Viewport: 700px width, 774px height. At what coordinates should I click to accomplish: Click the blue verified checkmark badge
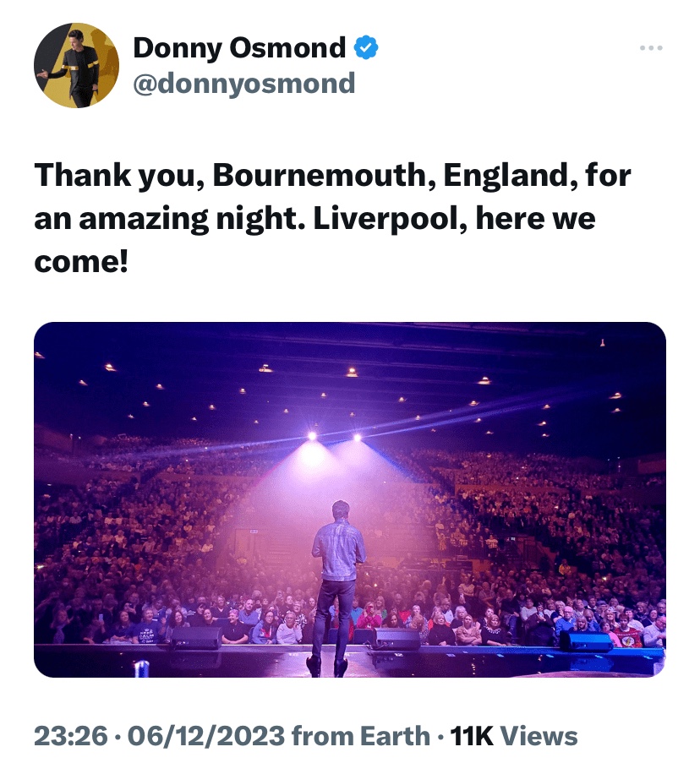click(364, 48)
